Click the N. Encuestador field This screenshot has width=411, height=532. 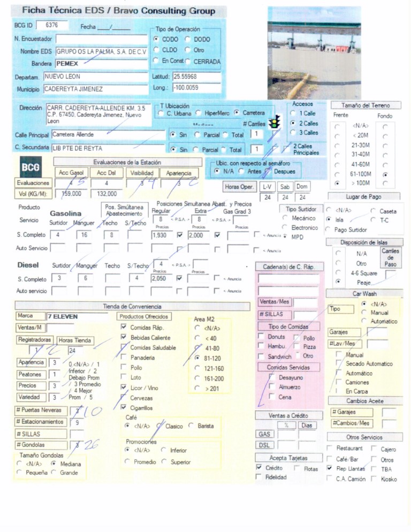click(102, 39)
